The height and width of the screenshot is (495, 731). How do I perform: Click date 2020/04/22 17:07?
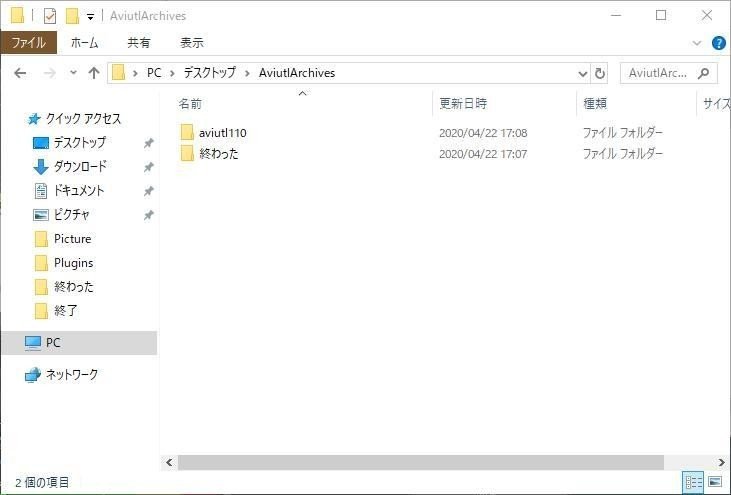[483, 154]
